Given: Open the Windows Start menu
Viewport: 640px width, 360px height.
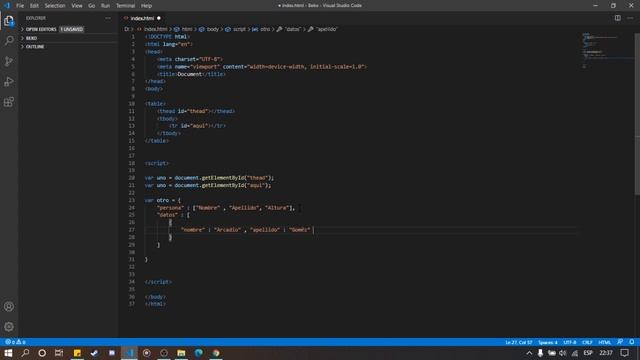Looking at the screenshot, I should point(8,353).
